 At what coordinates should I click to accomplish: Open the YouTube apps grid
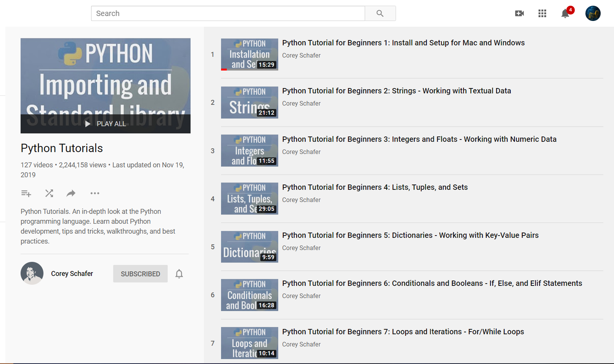(542, 13)
